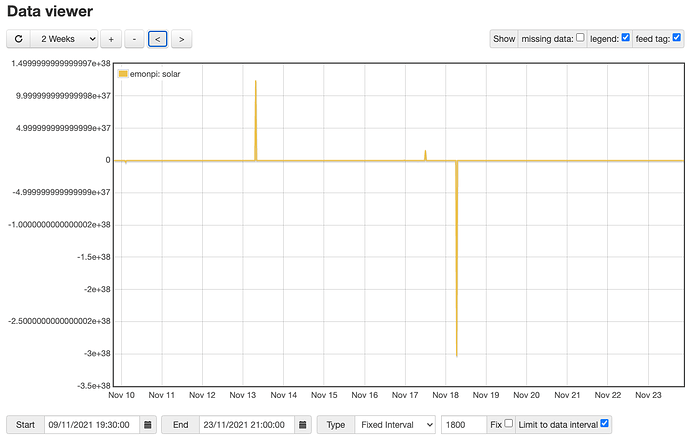Zoom in with the plus button
The height and width of the screenshot is (439, 690).
click(x=111, y=39)
